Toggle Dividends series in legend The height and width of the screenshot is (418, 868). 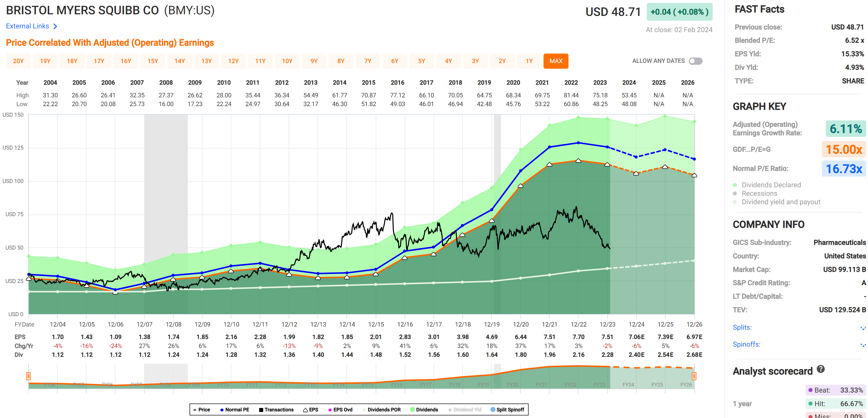[x=424, y=410]
